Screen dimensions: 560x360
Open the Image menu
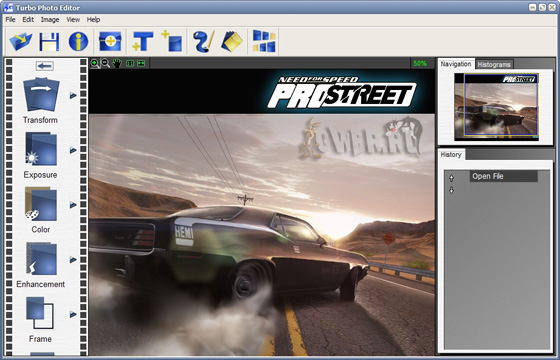pos(50,20)
